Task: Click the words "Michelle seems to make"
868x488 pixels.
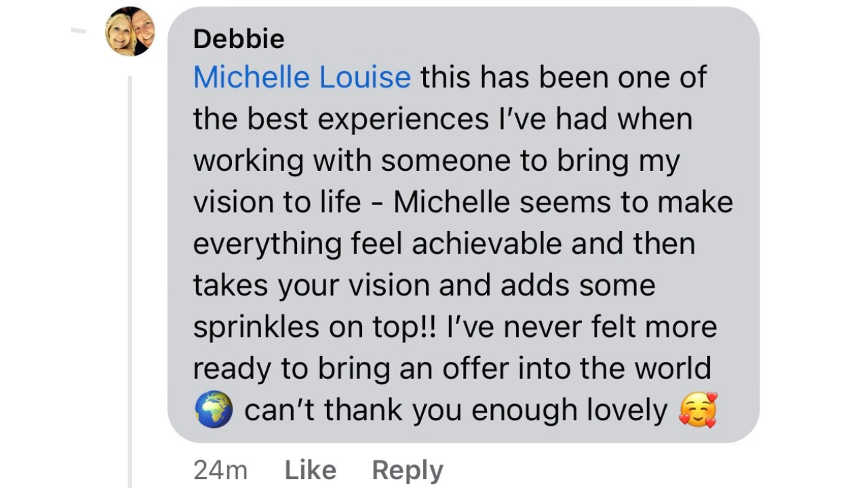Action: click(563, 203)
